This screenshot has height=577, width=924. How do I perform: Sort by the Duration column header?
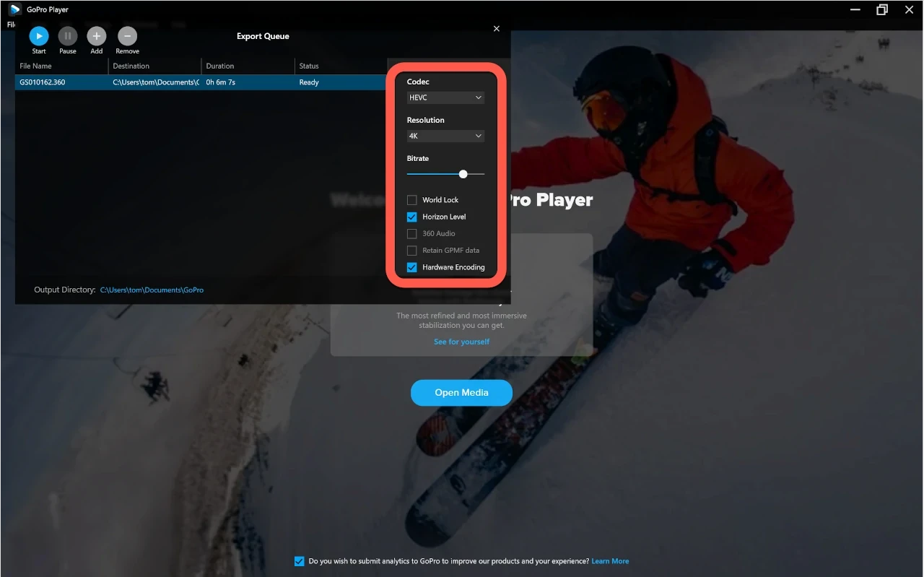[248, 66]
